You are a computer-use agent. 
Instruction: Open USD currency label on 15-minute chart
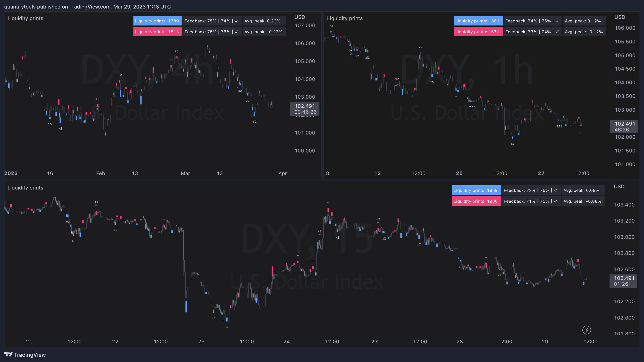[x=619, y=186]
